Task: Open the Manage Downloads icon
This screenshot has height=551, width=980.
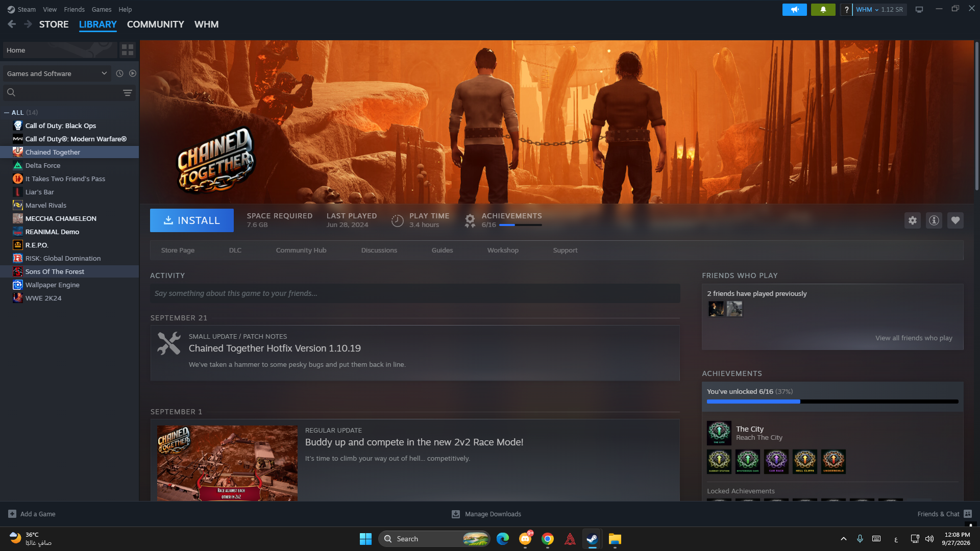Action: pos(456,514)
